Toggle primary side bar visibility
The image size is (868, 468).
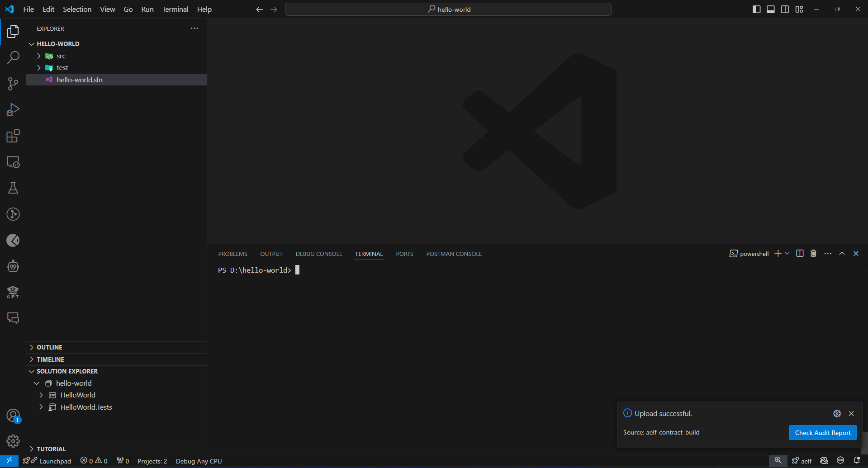756,9
